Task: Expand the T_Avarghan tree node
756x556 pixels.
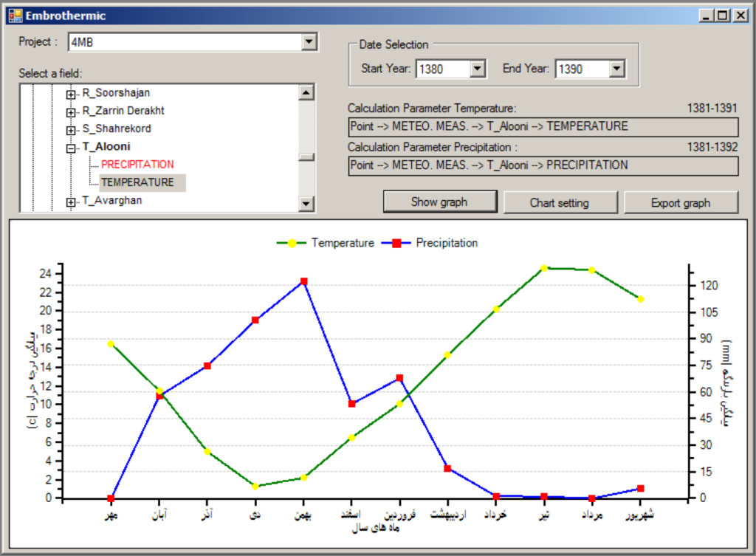Action: pos(71,202)
